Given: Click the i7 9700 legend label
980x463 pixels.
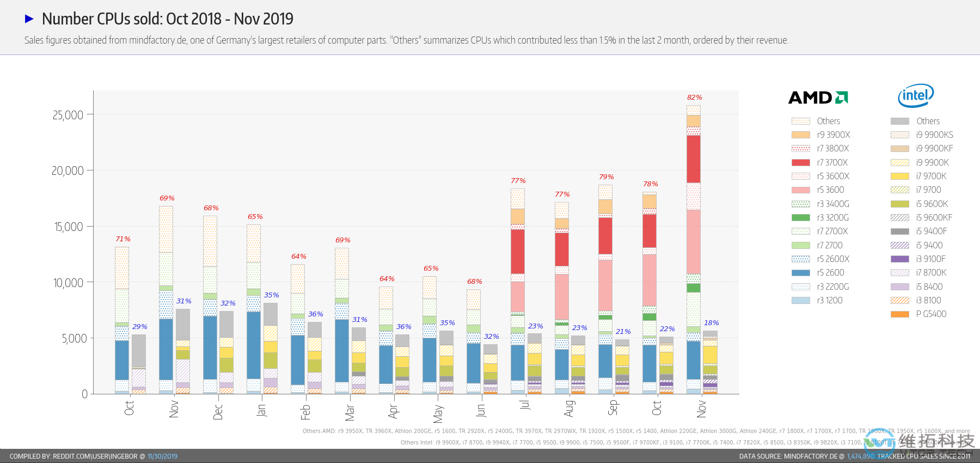Looking at the screenshot, I should [x=929, y=190].
